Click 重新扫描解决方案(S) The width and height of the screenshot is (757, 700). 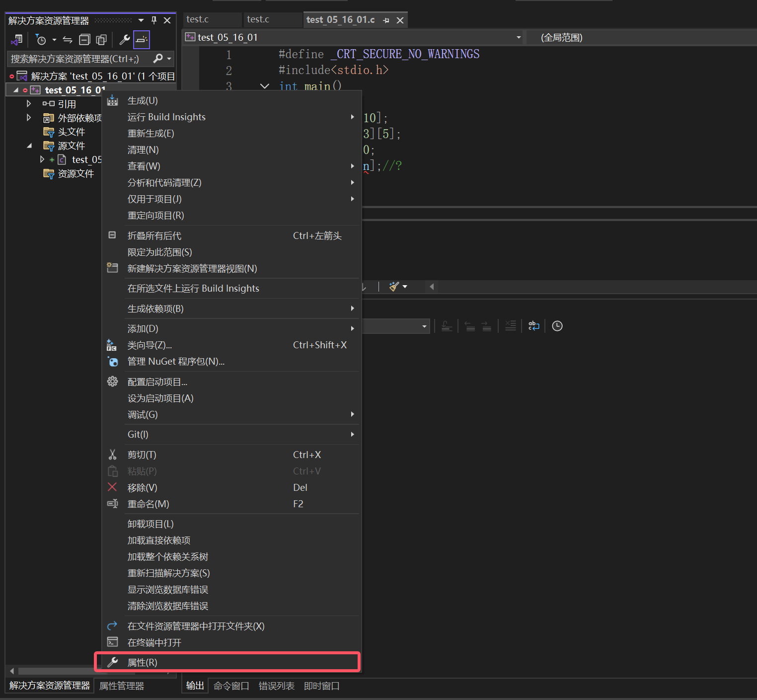click(x=231, y=573)
